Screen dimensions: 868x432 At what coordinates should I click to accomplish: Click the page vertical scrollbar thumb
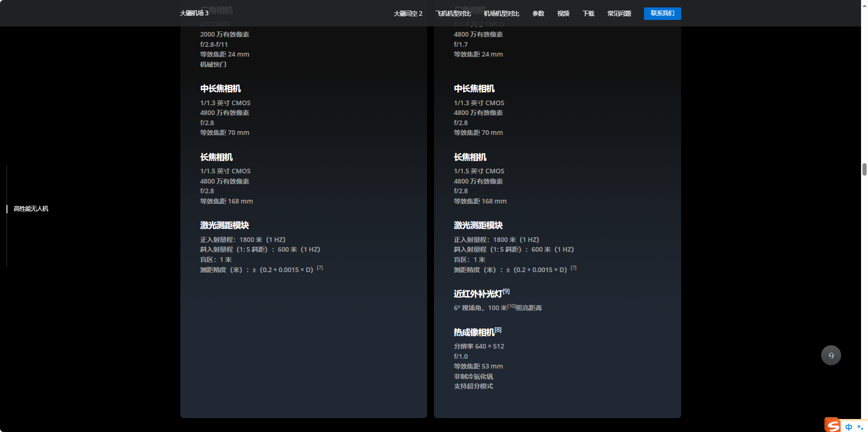click(864, 170)
